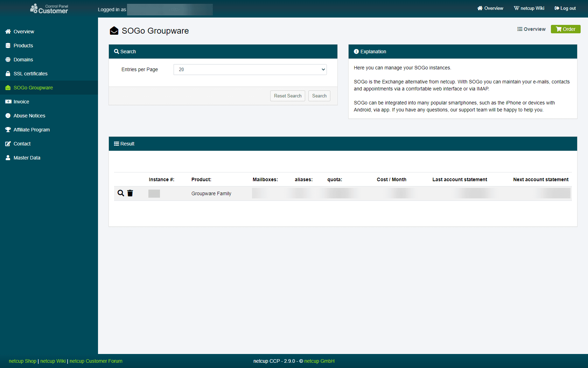Click the Reset Search button
588x368 pixels.
click(x=287, y=96)
